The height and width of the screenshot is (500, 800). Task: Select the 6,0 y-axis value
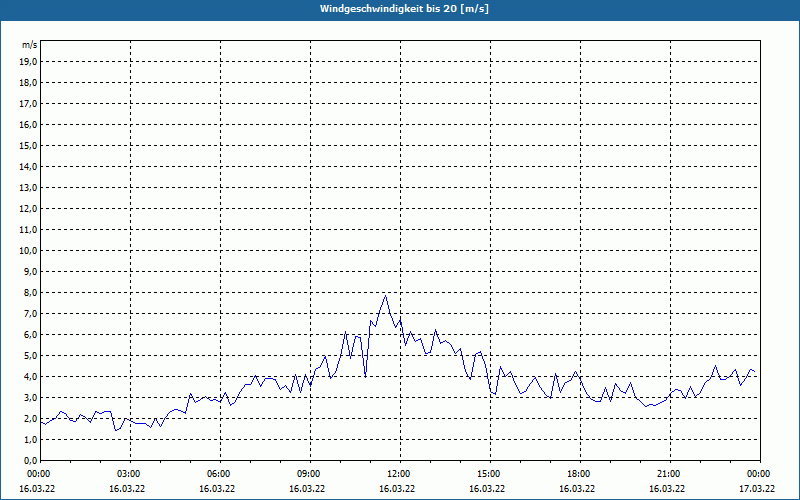click(30, 335)
